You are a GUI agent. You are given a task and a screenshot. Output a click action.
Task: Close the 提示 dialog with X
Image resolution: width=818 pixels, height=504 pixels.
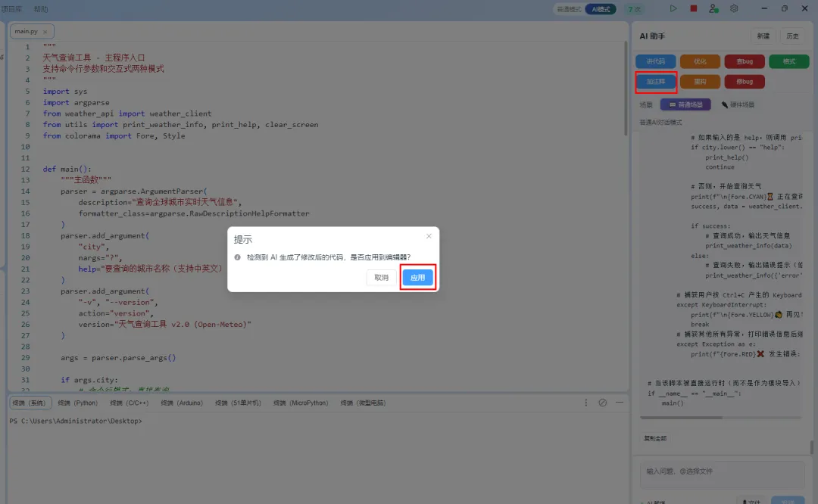[x=429, y=236]
